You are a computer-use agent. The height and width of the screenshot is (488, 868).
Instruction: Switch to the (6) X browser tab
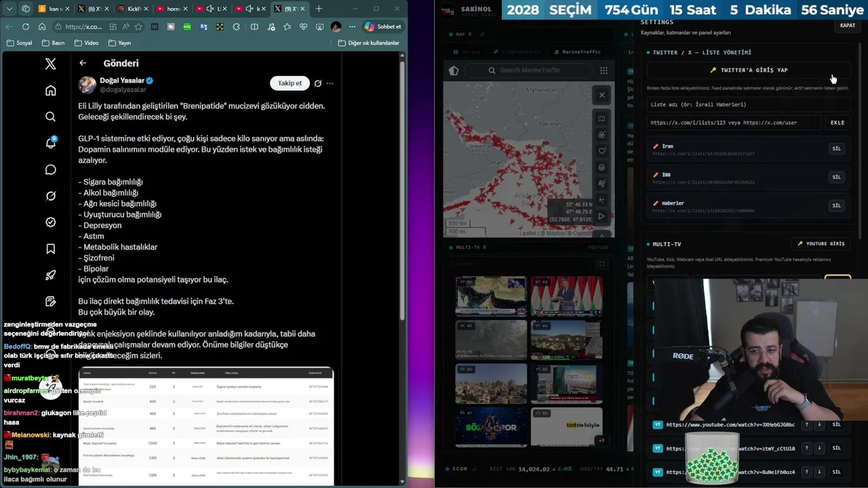coord(93,9)
